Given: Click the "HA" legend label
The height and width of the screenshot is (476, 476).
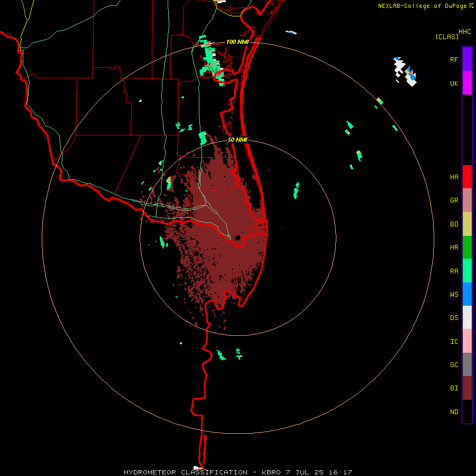Looking at the screenshot, I should pyautogui.click(x=454, y=177).
